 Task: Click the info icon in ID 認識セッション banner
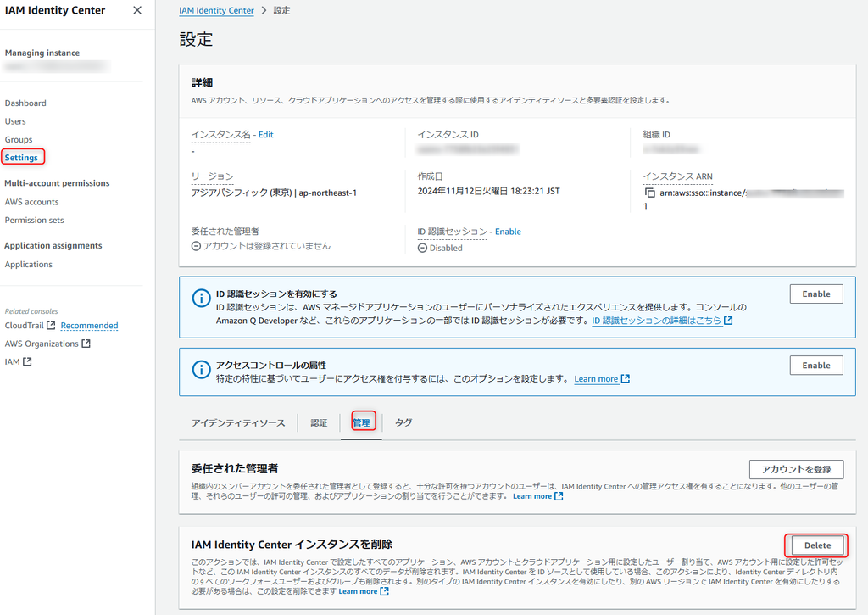click(x=201, y=298)
